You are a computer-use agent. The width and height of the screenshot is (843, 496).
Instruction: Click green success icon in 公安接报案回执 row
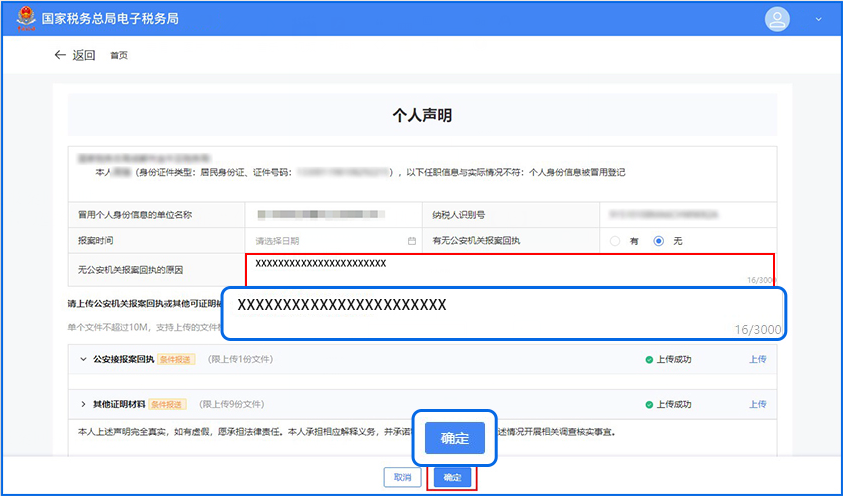click(x=649, y=359)
